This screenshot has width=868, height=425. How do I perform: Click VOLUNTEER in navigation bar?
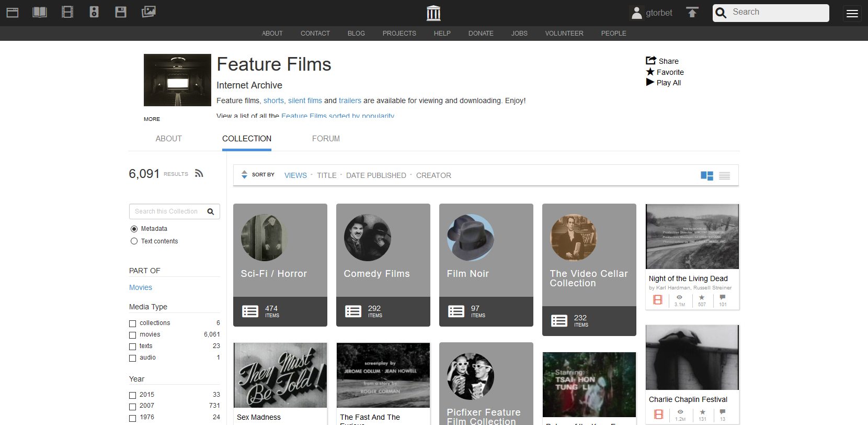point(564,33)
